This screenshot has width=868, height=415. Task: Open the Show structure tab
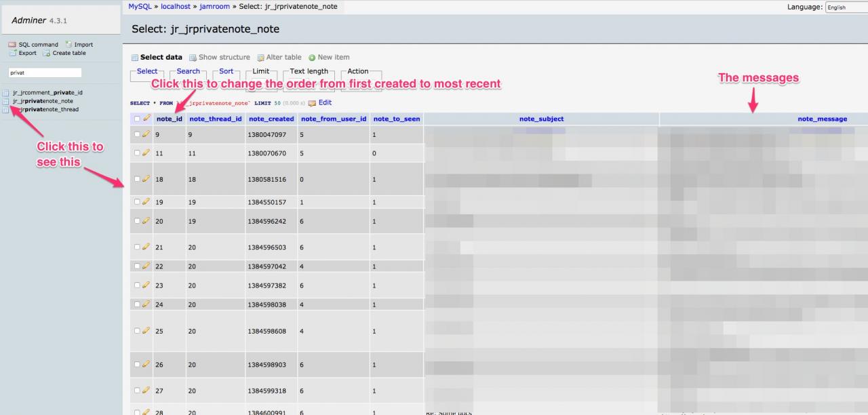point(224,58)
